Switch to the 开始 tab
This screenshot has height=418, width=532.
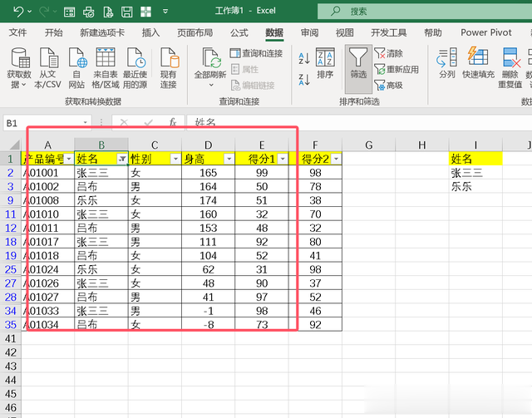tap(53, 32)
